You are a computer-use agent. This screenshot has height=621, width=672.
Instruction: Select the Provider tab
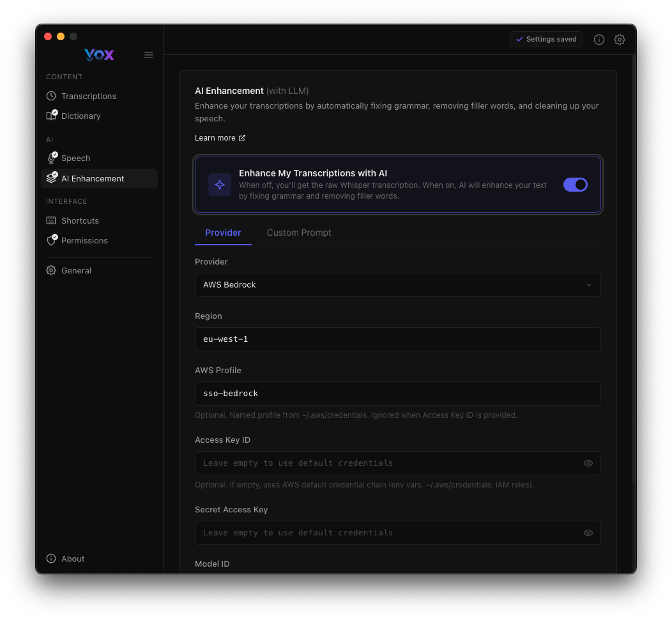[223, 233]
